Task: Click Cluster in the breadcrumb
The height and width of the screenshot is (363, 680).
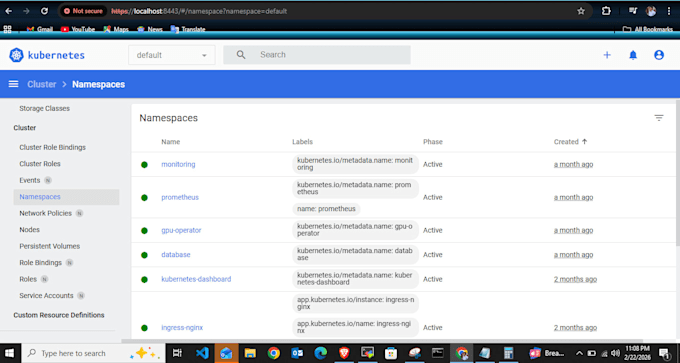Action: coord(42,84)
